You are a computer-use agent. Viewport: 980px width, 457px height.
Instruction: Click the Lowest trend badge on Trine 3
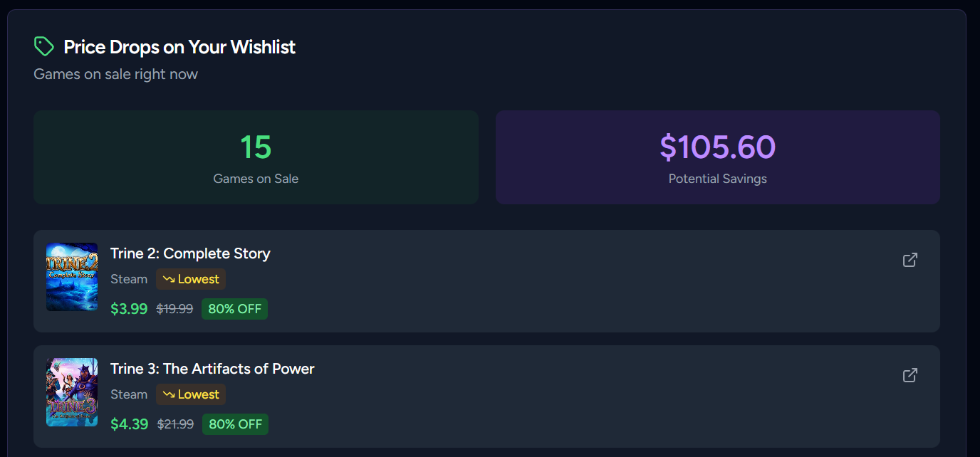click(x=191, y=394)
